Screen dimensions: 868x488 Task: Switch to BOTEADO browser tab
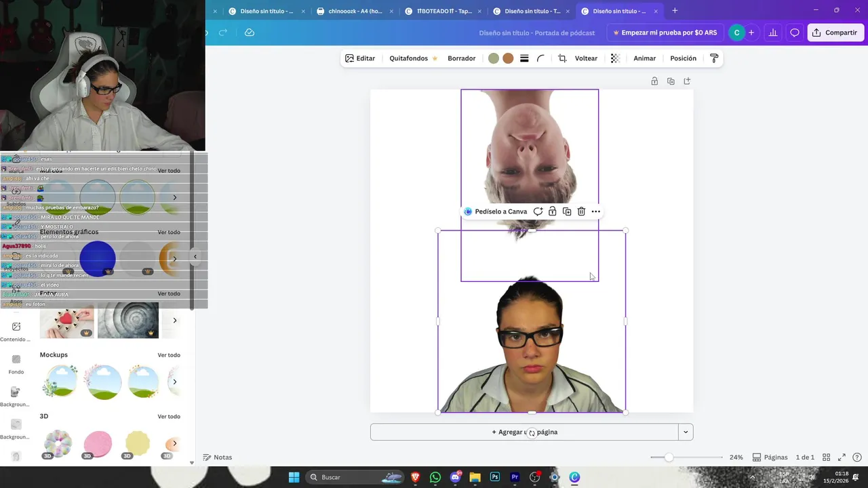coord(442,11)
